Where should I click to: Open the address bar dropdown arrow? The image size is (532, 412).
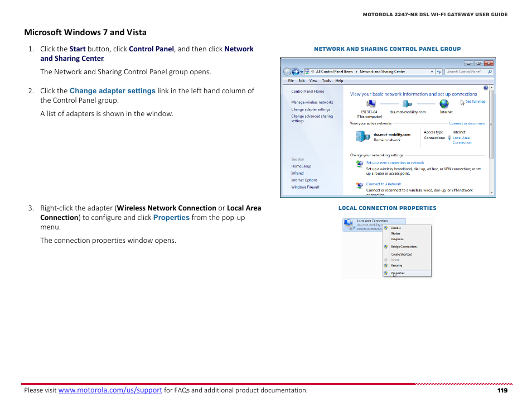[x=432, y=71]
